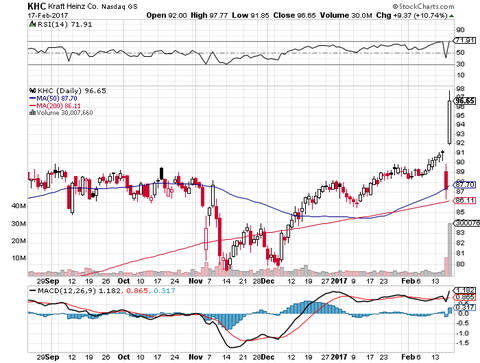Click the Chg +9.37 (+10.74%) value
The width and height of the screenshot is (480, 363).
pyautogui.click(x=412, y=15)
